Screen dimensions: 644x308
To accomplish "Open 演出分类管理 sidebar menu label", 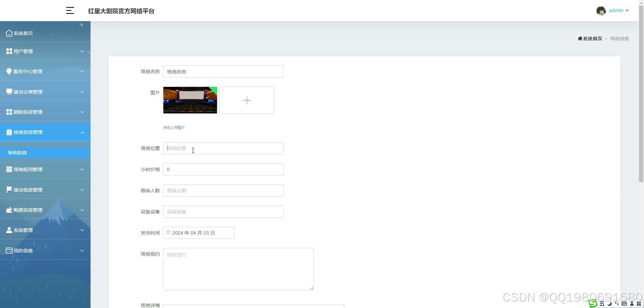I will click(x=28, y=92).
